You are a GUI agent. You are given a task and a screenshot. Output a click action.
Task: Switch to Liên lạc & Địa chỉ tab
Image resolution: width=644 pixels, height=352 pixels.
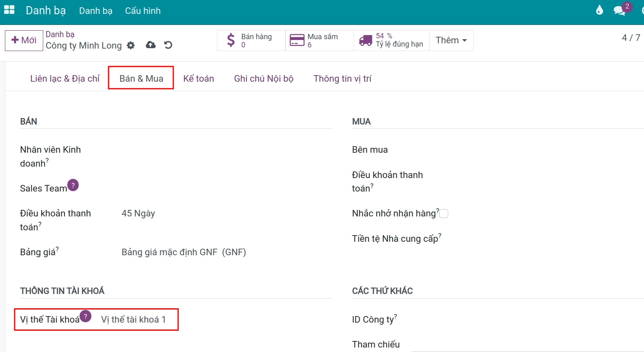[x=65, y=78]
